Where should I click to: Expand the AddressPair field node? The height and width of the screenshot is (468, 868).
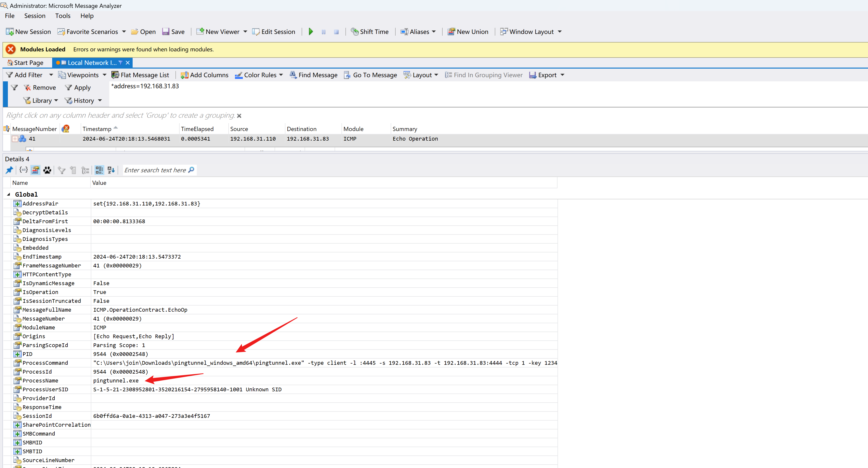click(x=17, y=203)
